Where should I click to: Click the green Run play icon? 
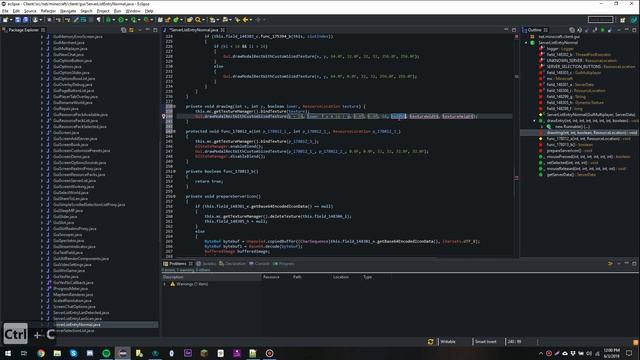pyautogui.click(x=121, y=20)
